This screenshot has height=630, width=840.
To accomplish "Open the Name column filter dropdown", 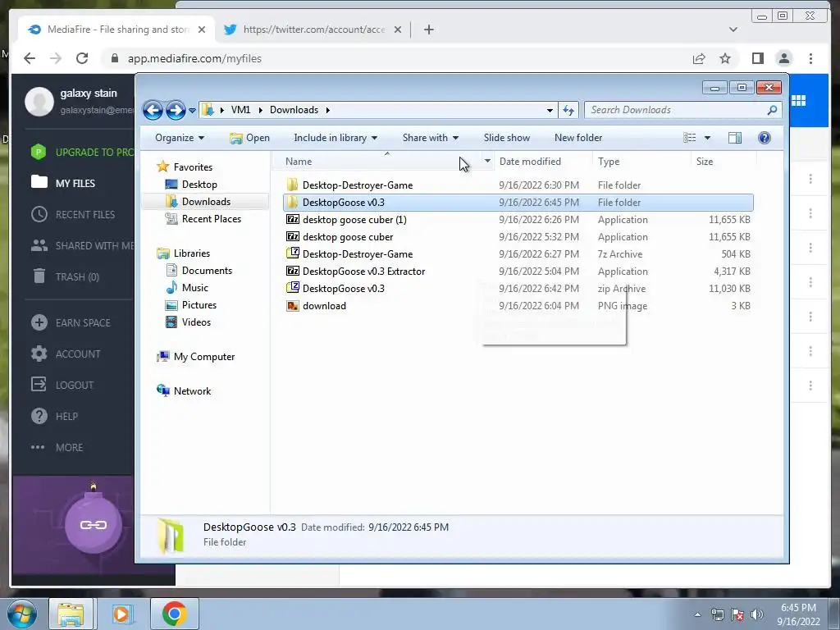I will [487, 162].
